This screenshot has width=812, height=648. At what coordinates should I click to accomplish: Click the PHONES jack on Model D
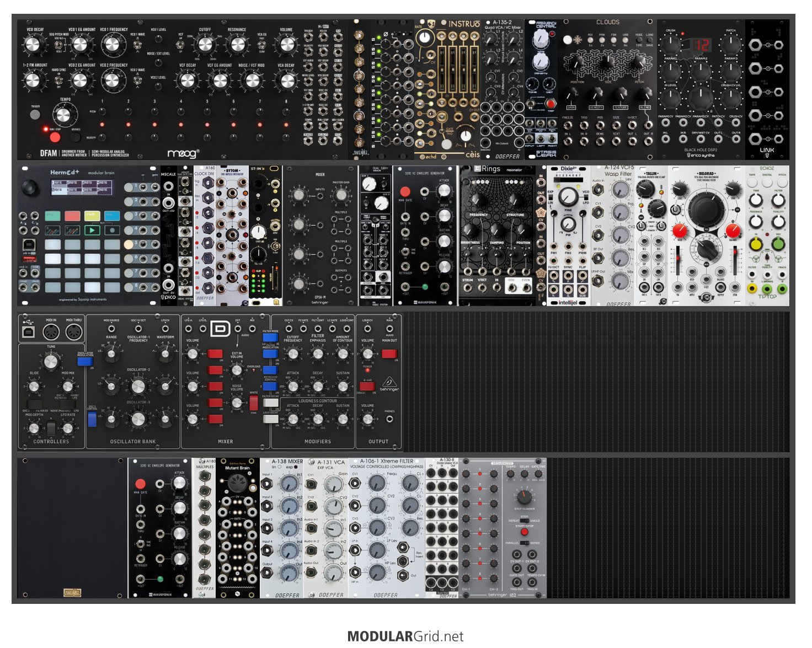coord(389,419)
